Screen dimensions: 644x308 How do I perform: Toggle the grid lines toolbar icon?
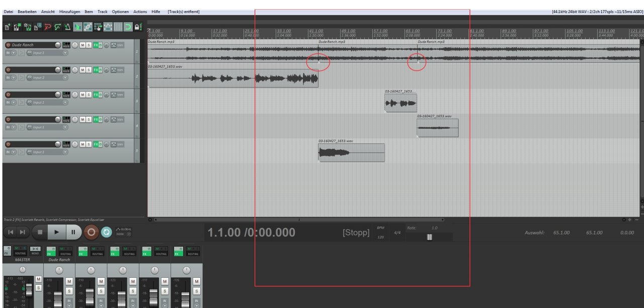click(x=118, y=27)
